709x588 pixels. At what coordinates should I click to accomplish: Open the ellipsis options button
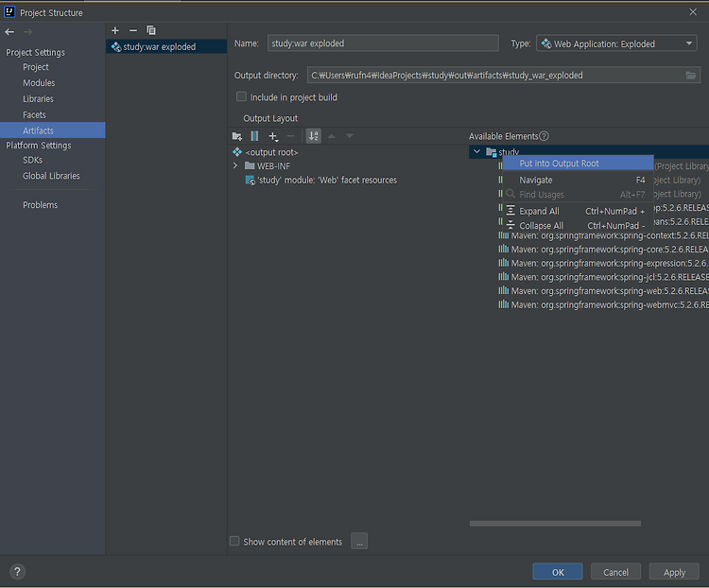(x=359, y=541)
